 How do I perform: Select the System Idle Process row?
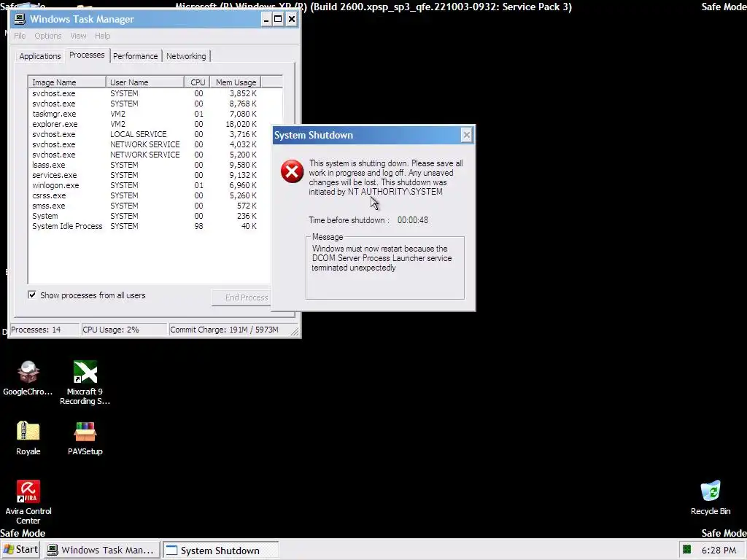pyautogui.click(x=144, y=226)
